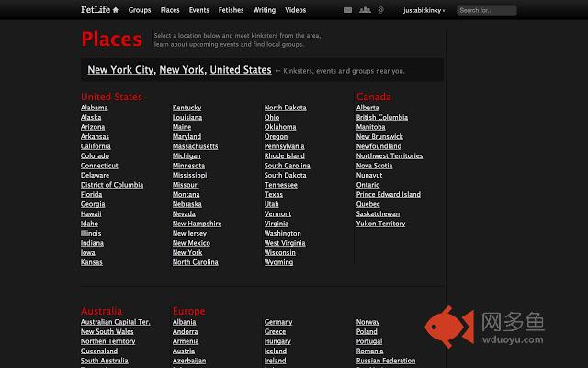
Task: Open the Groups menu item
Action: (x=140, y=10)
